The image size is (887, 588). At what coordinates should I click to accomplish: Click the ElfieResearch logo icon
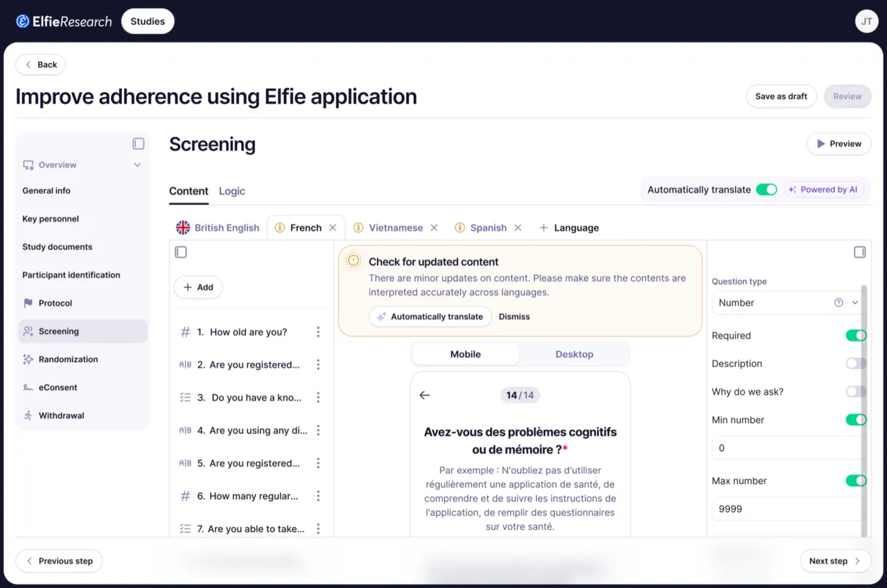(23, 21)
